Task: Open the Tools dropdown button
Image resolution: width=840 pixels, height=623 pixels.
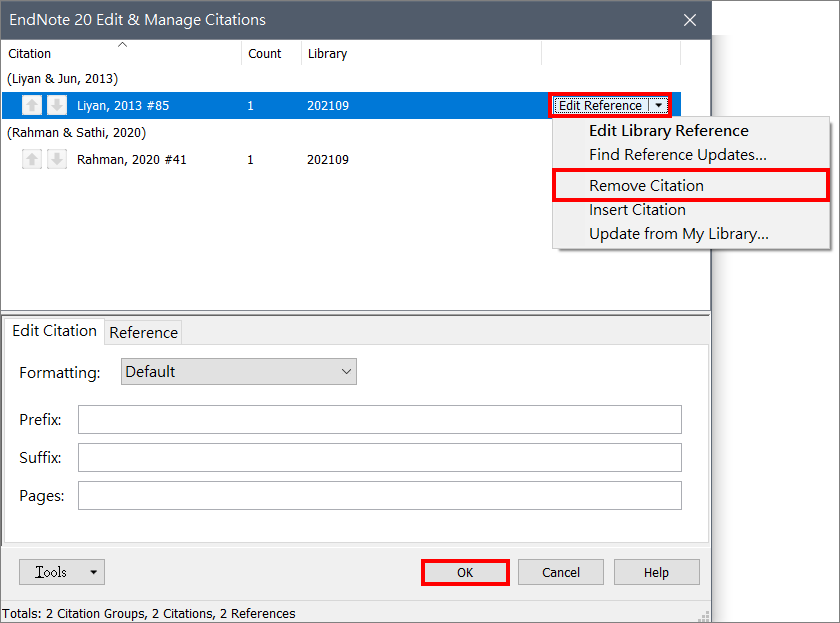Action: point(62,572)
